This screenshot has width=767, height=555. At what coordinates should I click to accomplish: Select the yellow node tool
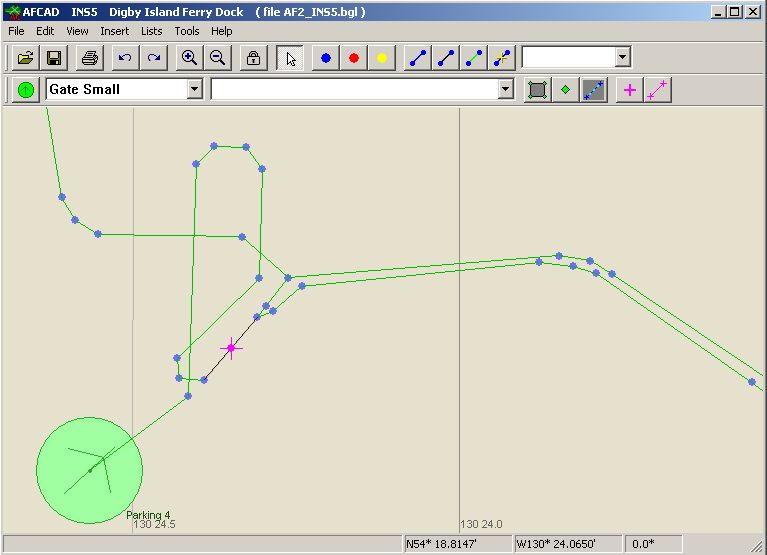tap(381, 58)
